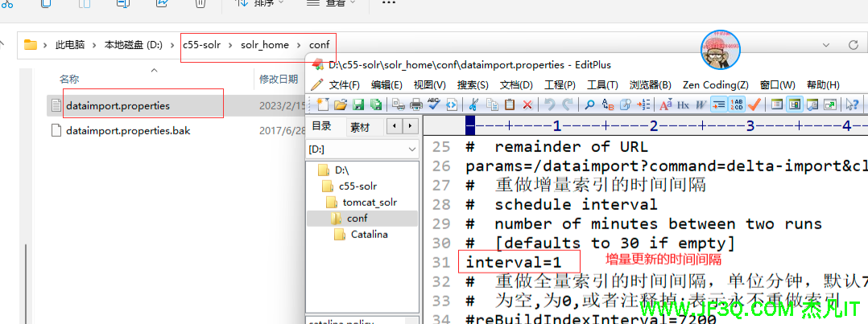This screenshot has height=324, width=868.
Task: Open the D: drive selector dropdown
Action: (363, 150)
